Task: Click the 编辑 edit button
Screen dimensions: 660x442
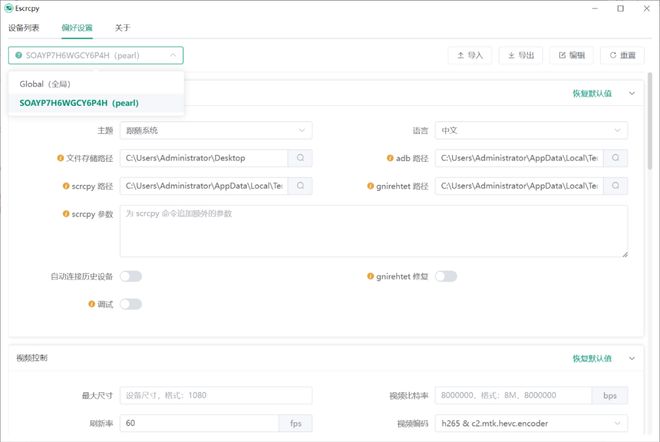Action: point(572,55)
